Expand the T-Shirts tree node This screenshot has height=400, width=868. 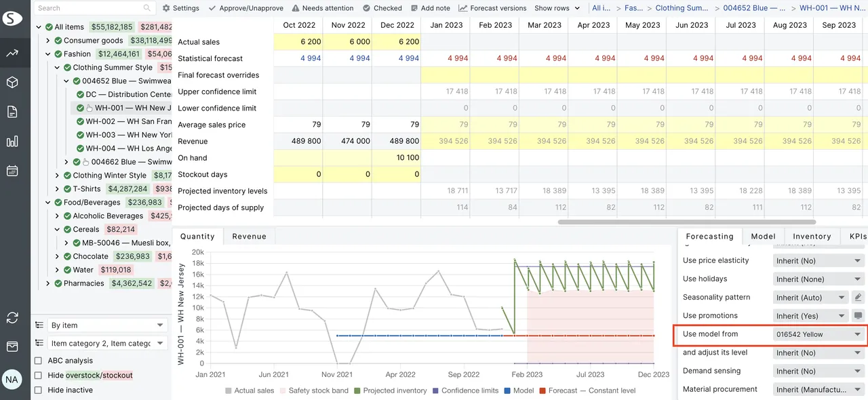click(58, 189)
